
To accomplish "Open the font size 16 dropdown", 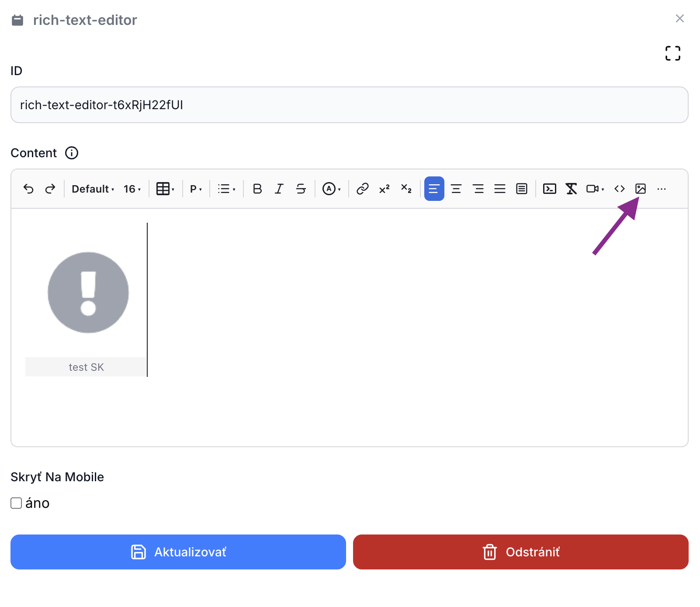I will pyautogui.click(x=132, y=189).
